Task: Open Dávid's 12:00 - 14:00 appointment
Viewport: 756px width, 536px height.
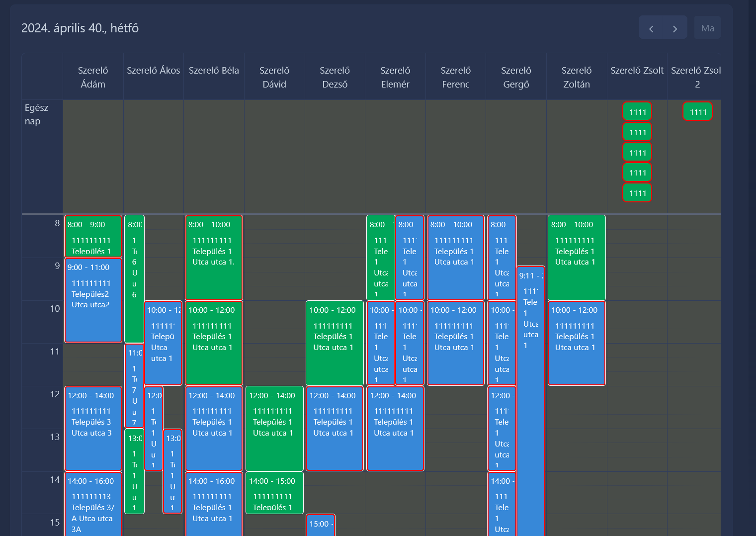Action: (274, 429)
